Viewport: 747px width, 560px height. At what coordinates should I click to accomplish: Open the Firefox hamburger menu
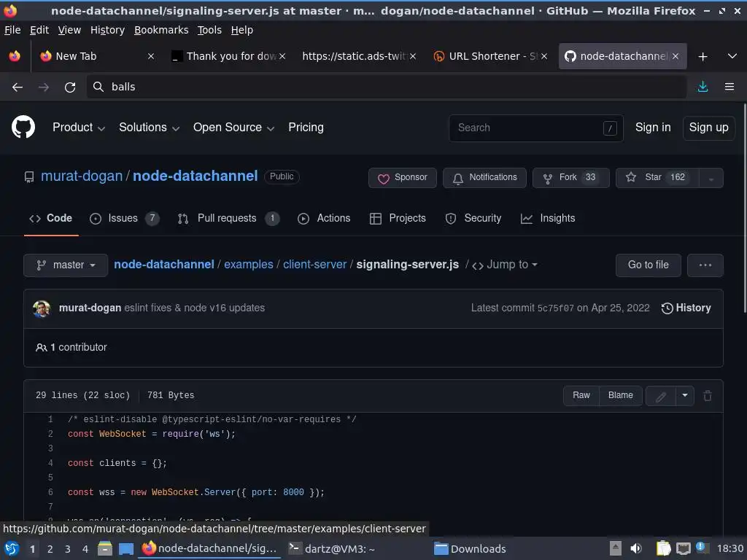pos(729,87)
